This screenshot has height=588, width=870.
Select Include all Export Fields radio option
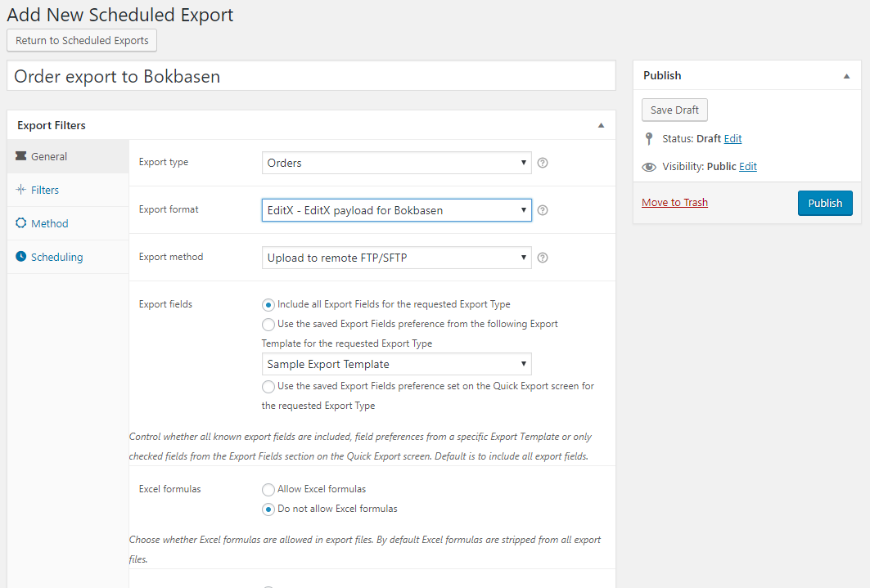click(268, 305)
